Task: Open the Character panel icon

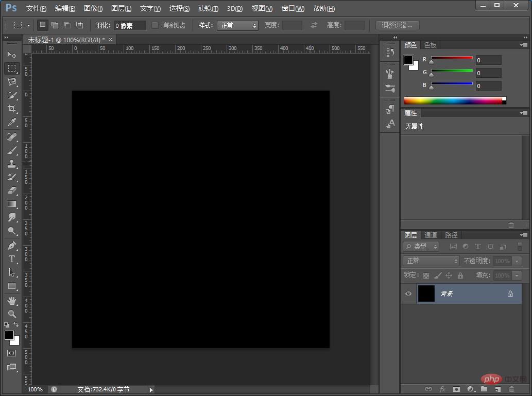Action: click(390, 124)
